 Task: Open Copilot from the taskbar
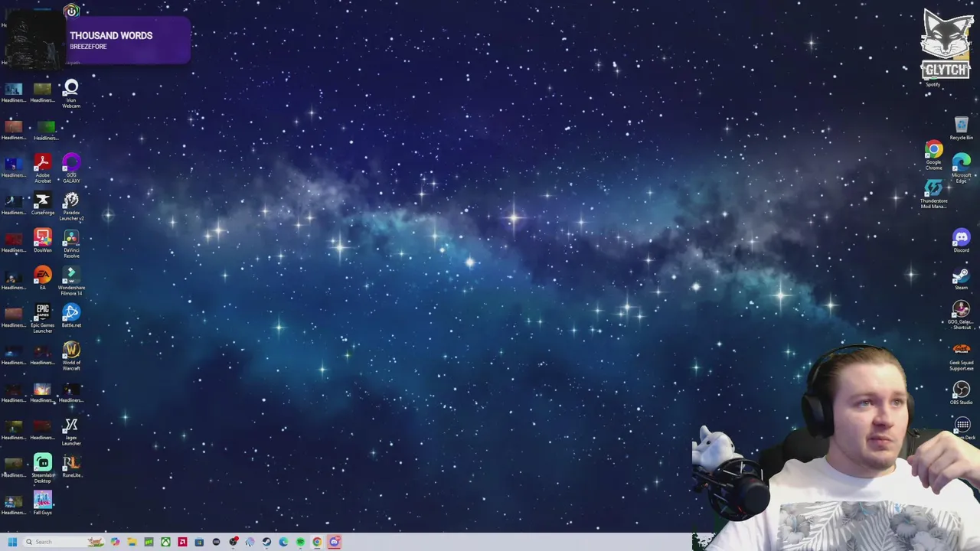pyautogui.click(x=115, y=542)
